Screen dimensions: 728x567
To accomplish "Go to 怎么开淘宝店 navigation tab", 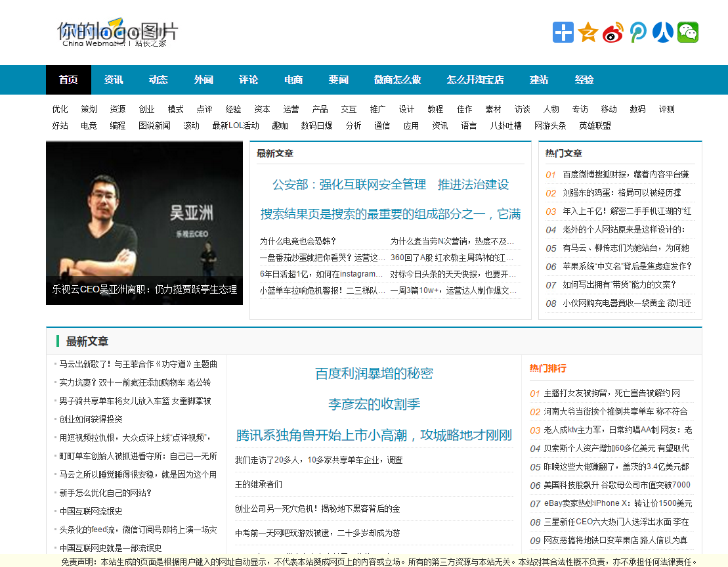I will pyautogui.click(x=475, y=80).
